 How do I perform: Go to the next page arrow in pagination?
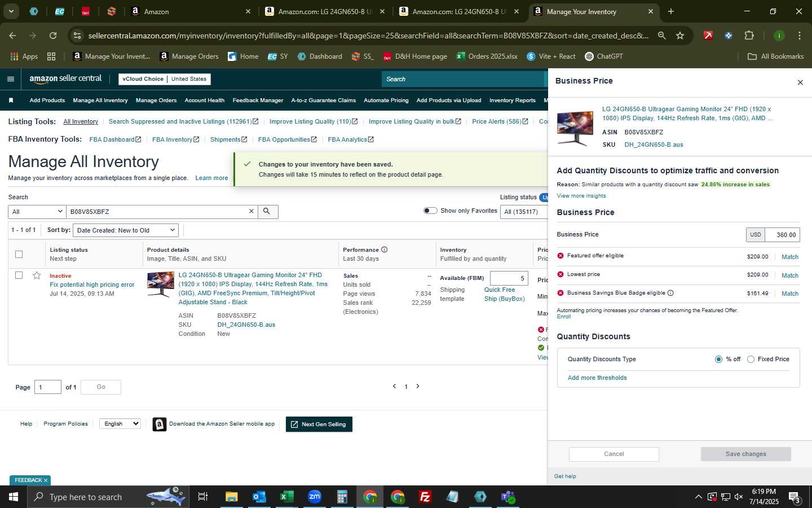pyautogui.click(x=418, y=386)
